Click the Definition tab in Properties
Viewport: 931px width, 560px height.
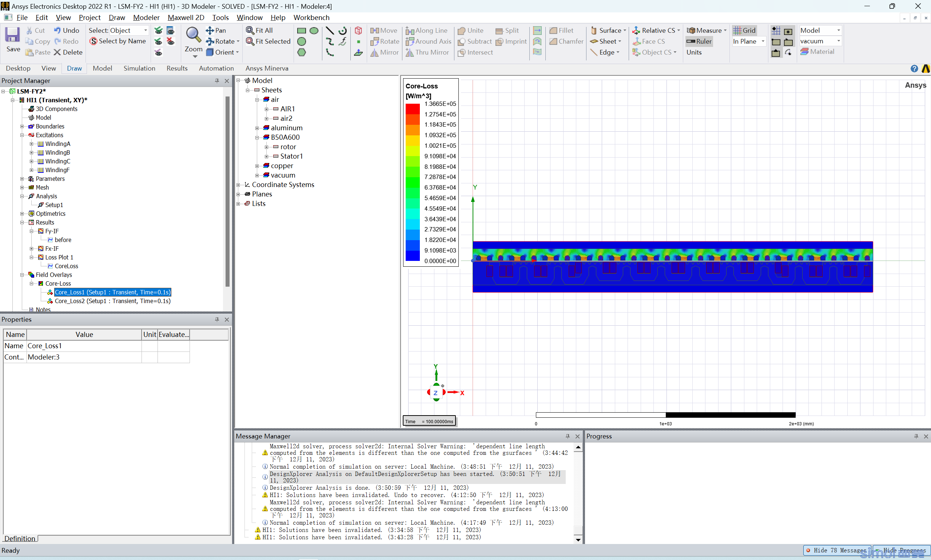[x=20, y=539]
